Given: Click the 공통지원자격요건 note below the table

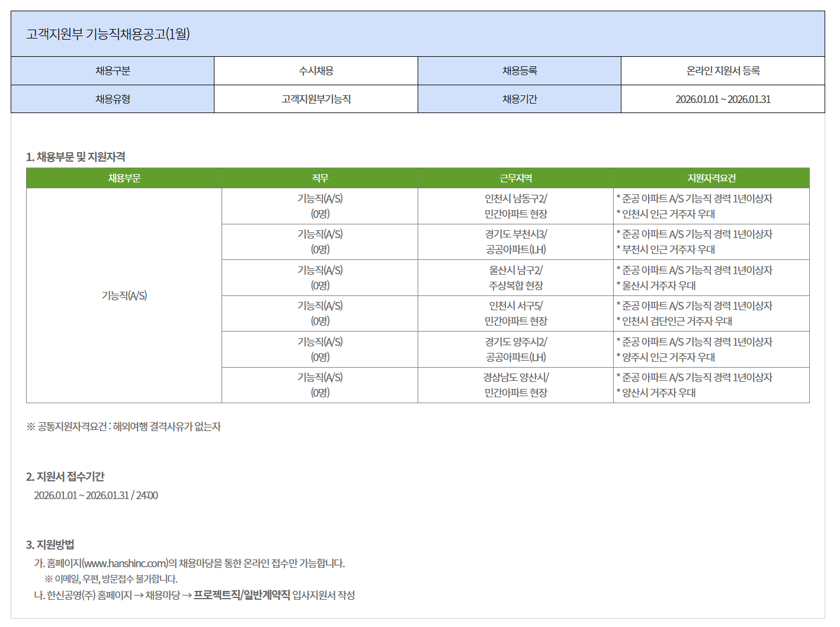Looking at the screenshot, I should 123,426.
